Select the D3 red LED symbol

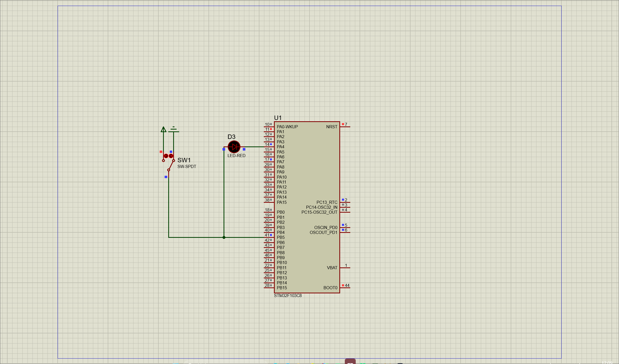(x=234, y=147)
